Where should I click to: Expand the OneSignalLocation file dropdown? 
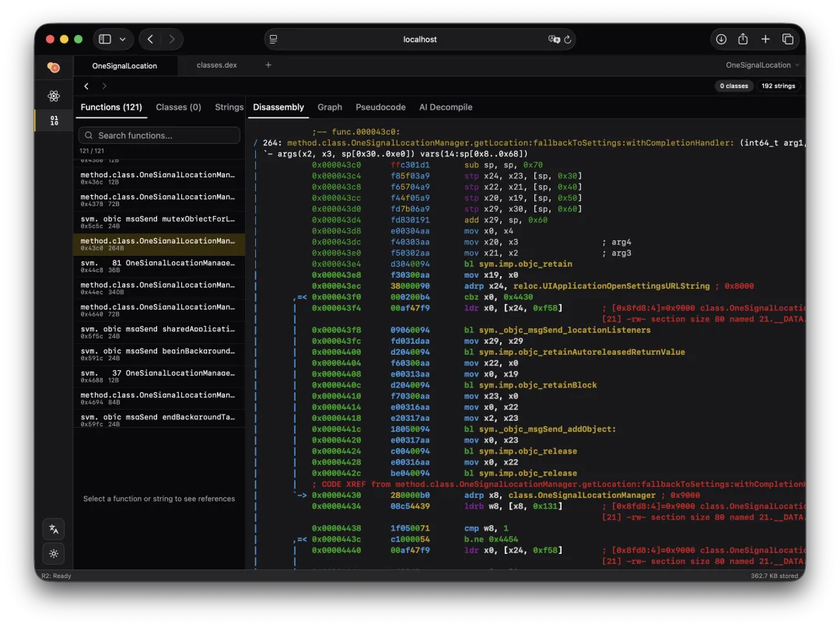762,65
